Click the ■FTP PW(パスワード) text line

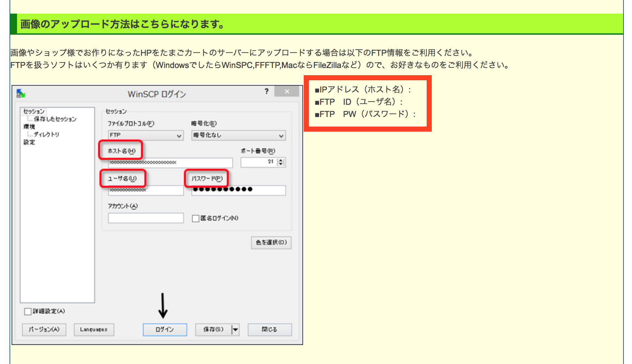(365, 114)
